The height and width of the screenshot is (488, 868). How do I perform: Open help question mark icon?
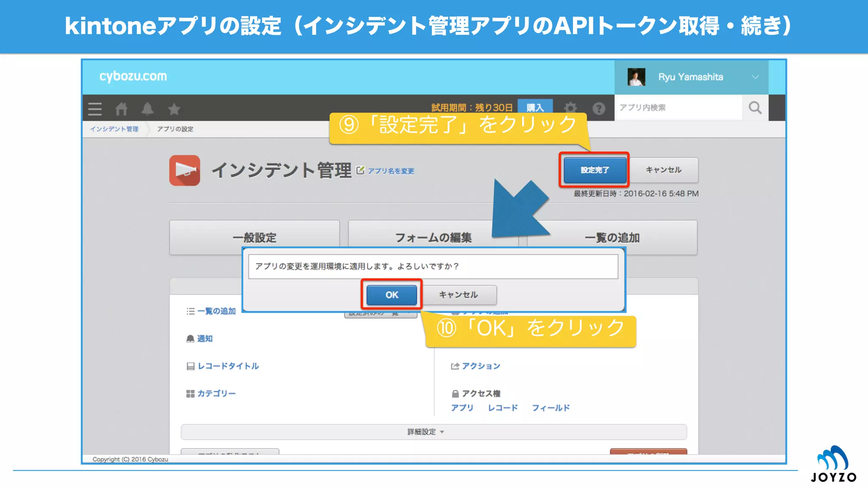(x=599, y=109)
